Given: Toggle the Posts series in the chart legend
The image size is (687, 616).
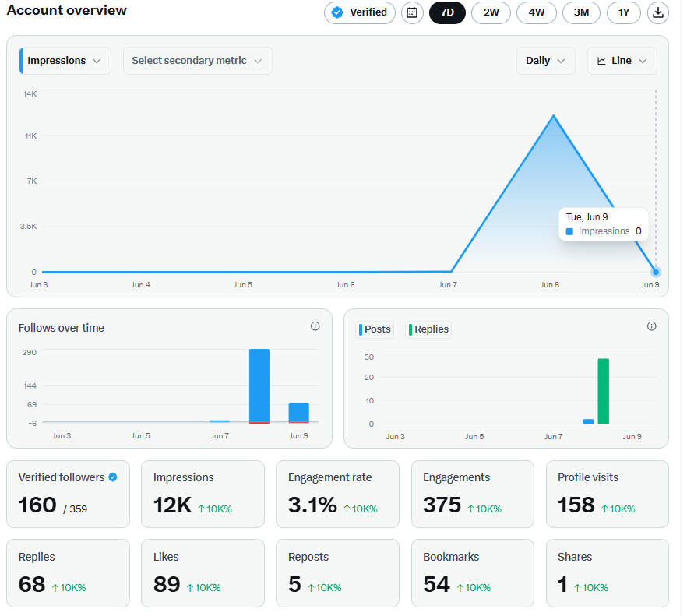Looking at the screenshot, I should coord(375,329).
